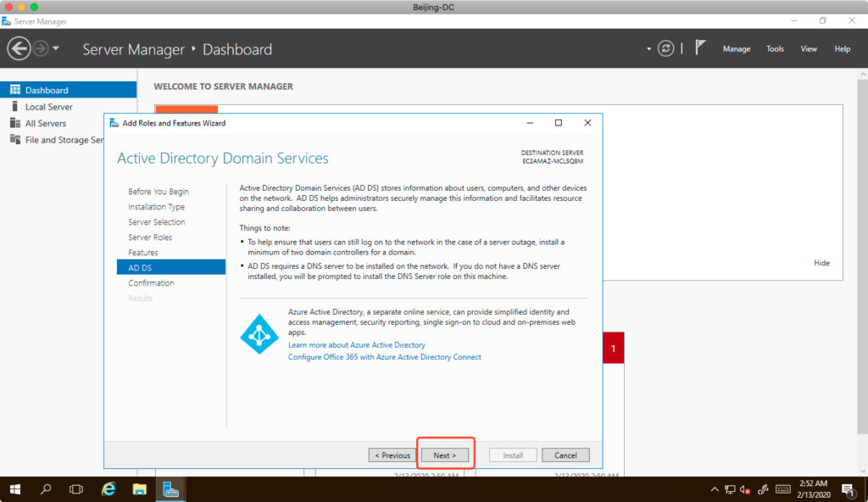The image size is (868, 502).
Task: Expand the navigation history dropdown arrow
Action: click(x=56, y=48)
